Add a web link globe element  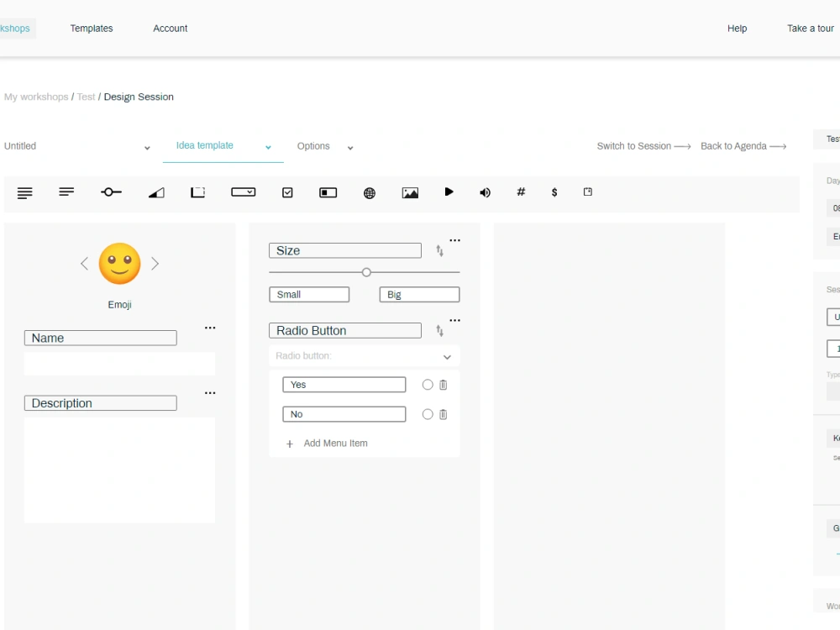click(x=369, y=193)
